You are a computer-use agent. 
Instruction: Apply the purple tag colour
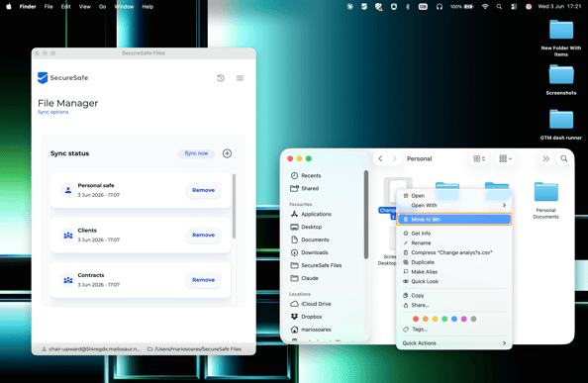(x=464, y=319)
